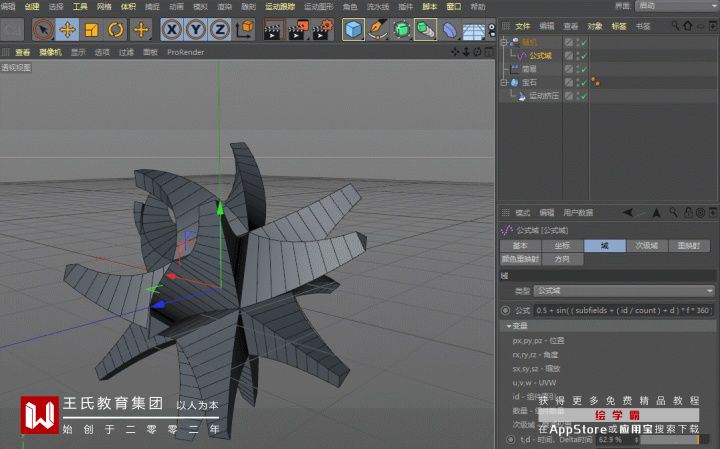Open the ProRender viewport menu
The height and width of the screenshot is (449, 720).
[x=186, y=52]
